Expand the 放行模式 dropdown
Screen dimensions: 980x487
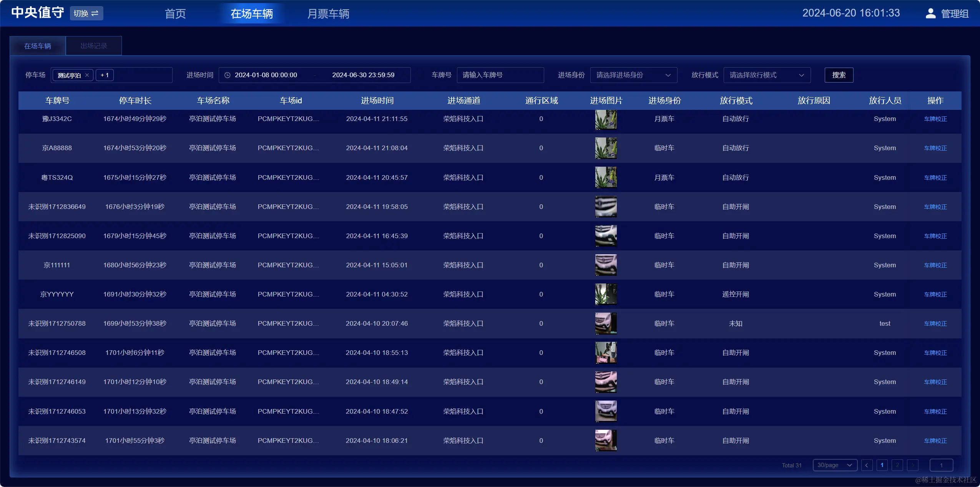(x=767, y=75)
